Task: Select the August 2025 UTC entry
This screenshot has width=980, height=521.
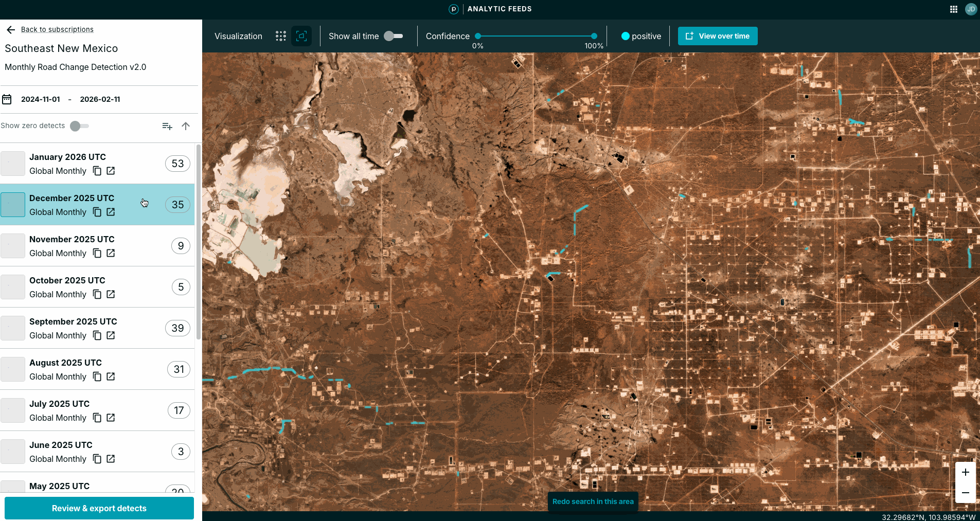Action: pyautogui.click(x=65, y=363)
